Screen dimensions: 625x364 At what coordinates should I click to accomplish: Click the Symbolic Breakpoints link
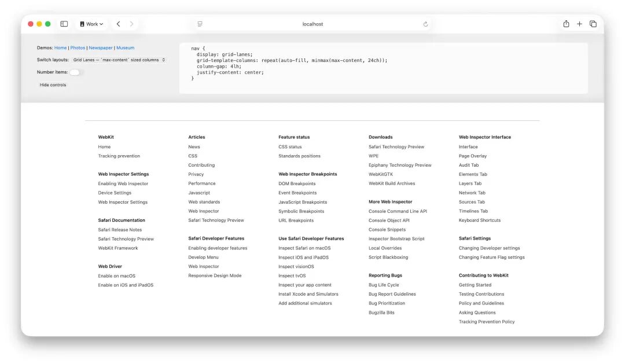coord(302,211)
